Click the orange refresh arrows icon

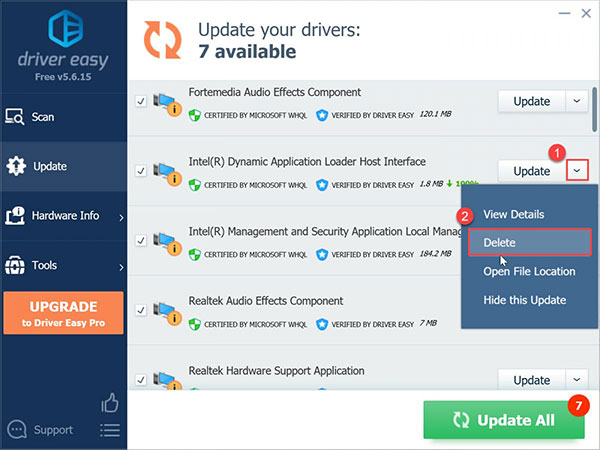click(163, 40)
